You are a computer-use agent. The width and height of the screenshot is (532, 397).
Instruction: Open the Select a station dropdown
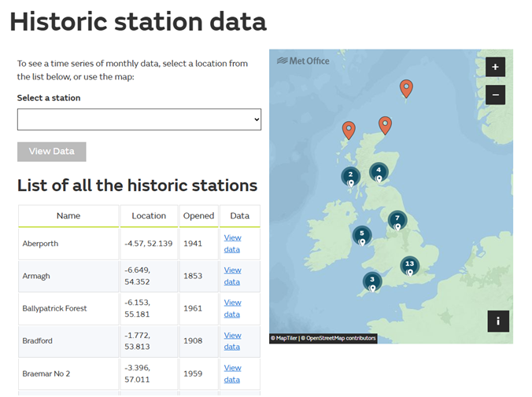139,119
